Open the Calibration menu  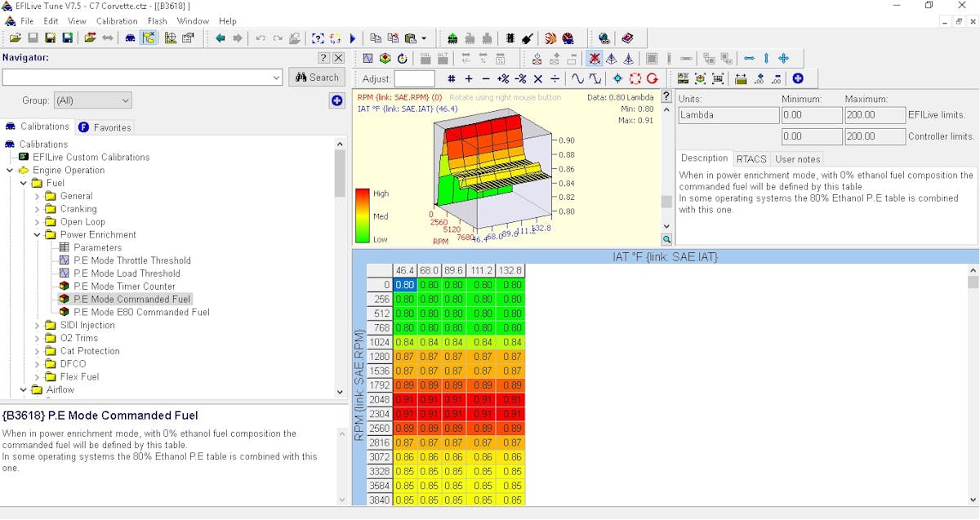pyautogui.click(x=117, y=21)
